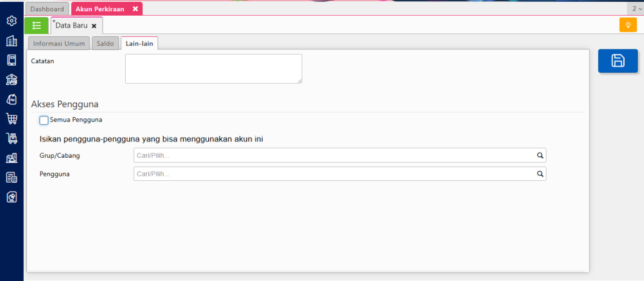The image size is (644, 281).
Task: Enable the Semua Pengguna checkbox
Action: [x=44, y=120]
